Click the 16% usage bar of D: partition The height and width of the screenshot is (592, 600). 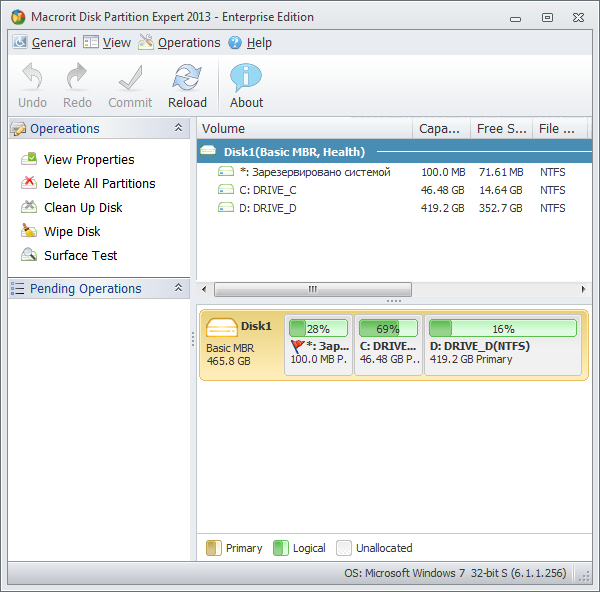[x=503, y=328]
